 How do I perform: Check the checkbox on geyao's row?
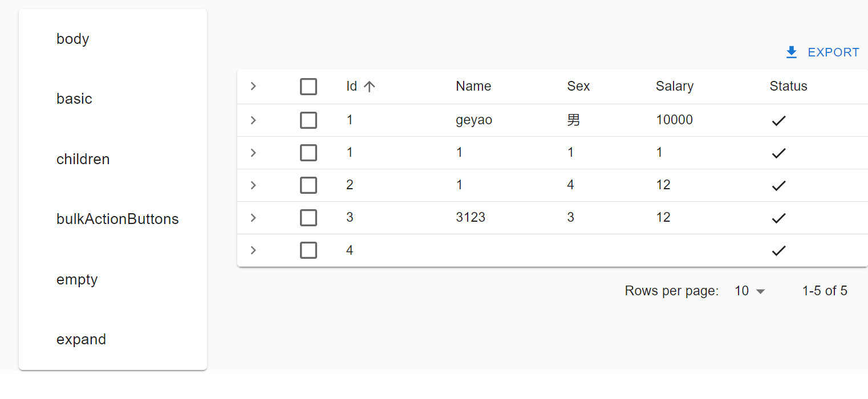(x=309, y=120)
